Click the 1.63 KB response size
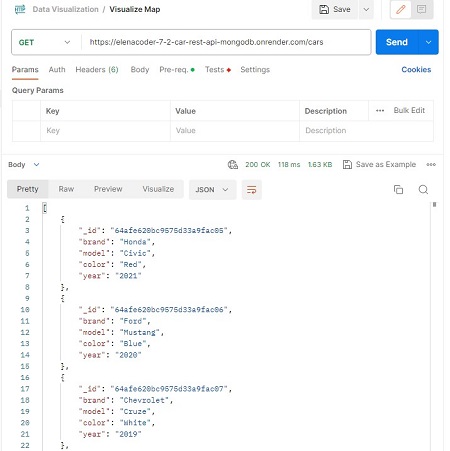The height and width of the screenshot is (451, 450). [x=320, y=165]
